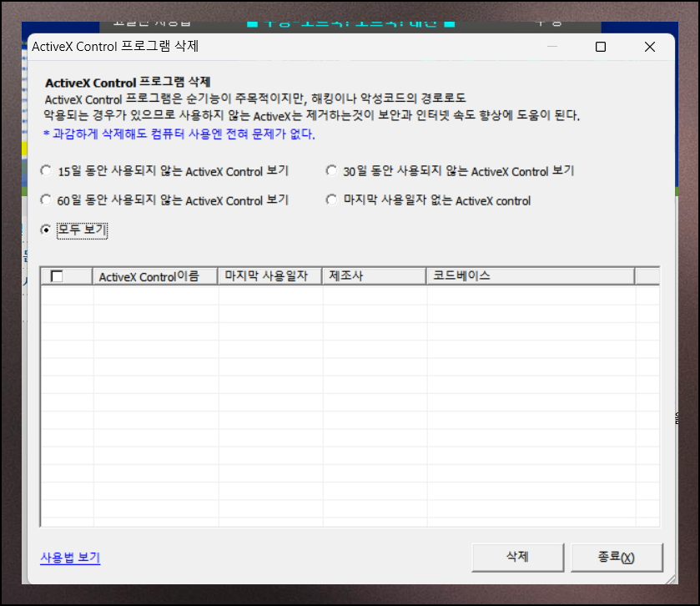The width and height of the screenshot is (700, 606).
Task: Click the 종료(X) button
Action: pos(617,557)
